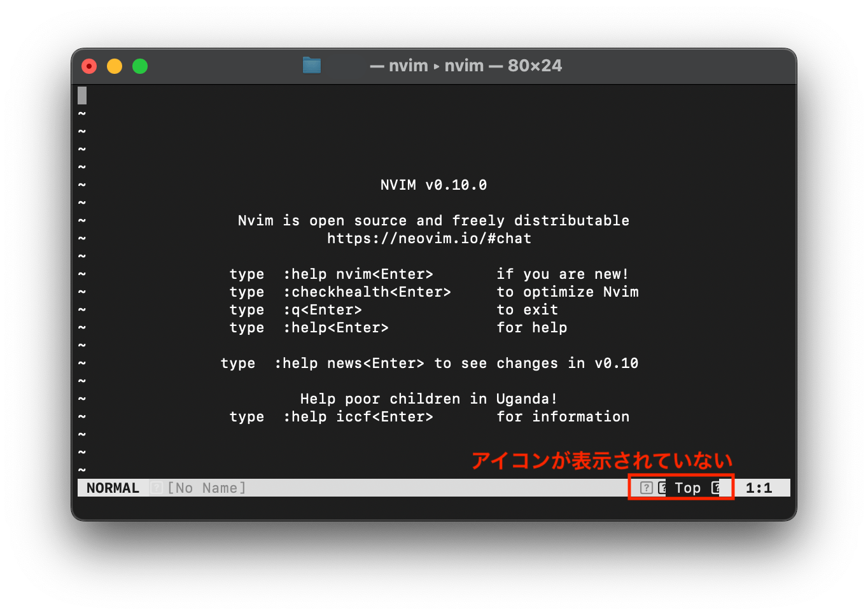Click the 'Help poor children in Uganda!' line
The width and height of the screenshot is (868, 615).
pos(429,399)
